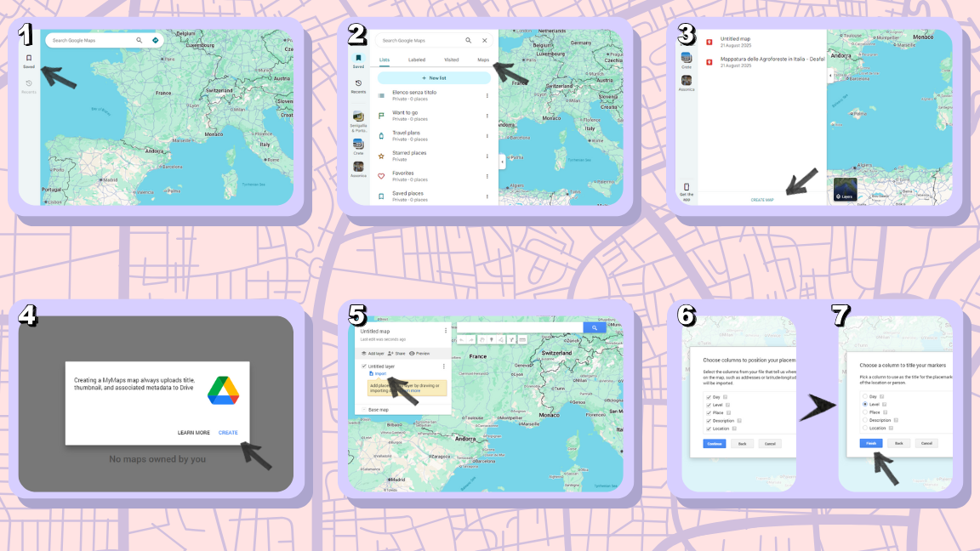Clear search with X in step 2

(x=484, y=41)
